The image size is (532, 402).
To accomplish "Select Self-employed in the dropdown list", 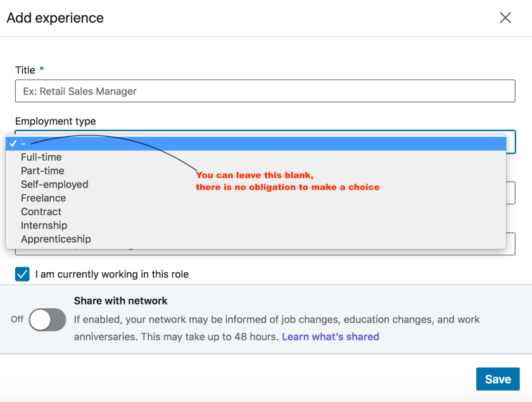I will (54, 185).
